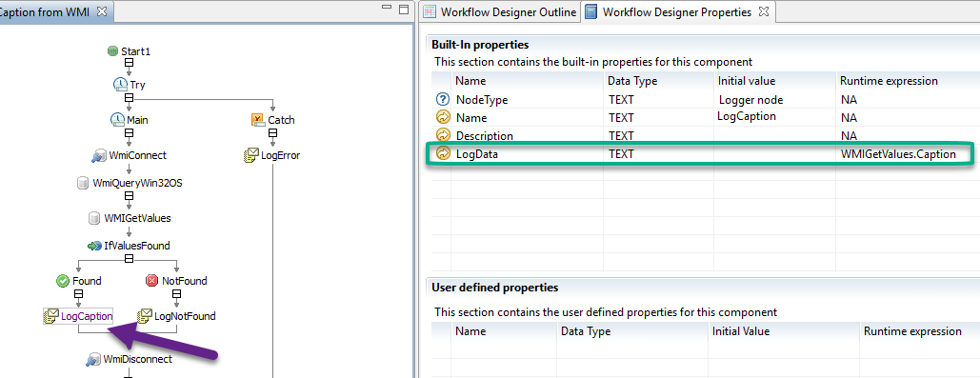The image size is (980, 378).
Task: Click the LogError node label
Action: (280, 155)
